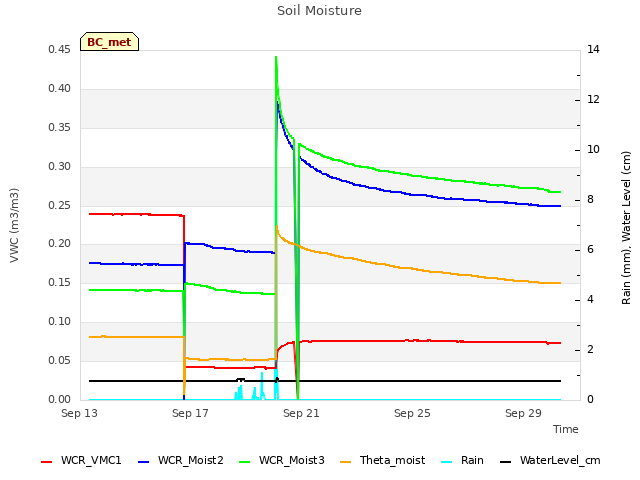This screenshot has height=480, width=640.
Task: Click the Sep 17 date tick label
Action: click(x=190, y=413)
